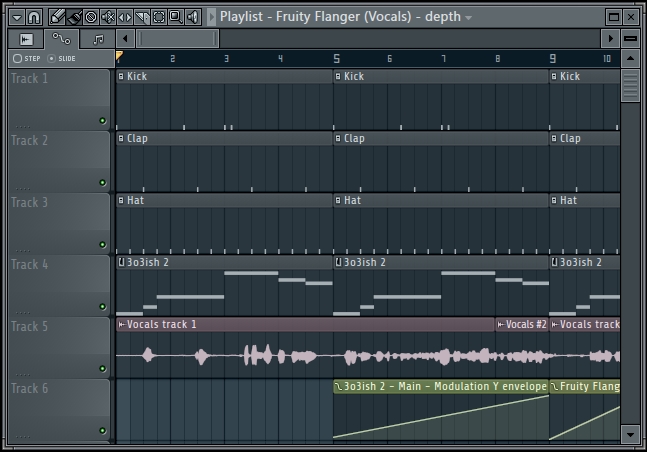The width and height of the screenshot is (647, 452).
Task: Select the dashed-square Select tool
Action: click(159, 17)
